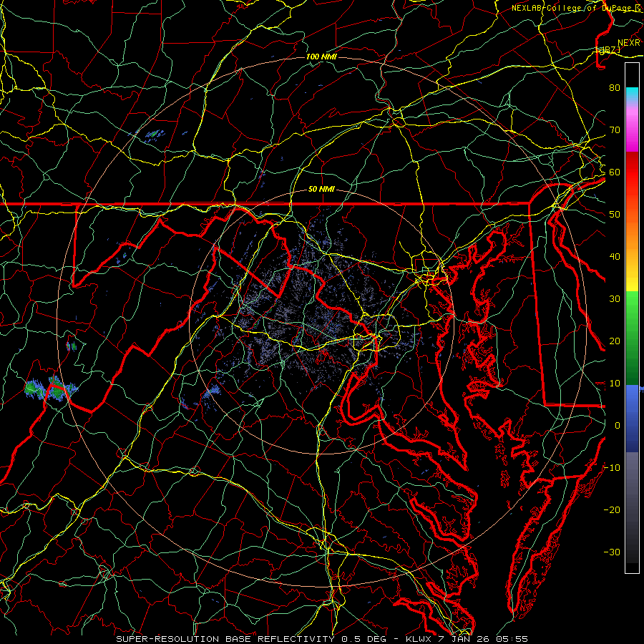Select the 0 value on the dBZ scale
The width and height of the screenshot is (644, 644).
click(618, 426)
